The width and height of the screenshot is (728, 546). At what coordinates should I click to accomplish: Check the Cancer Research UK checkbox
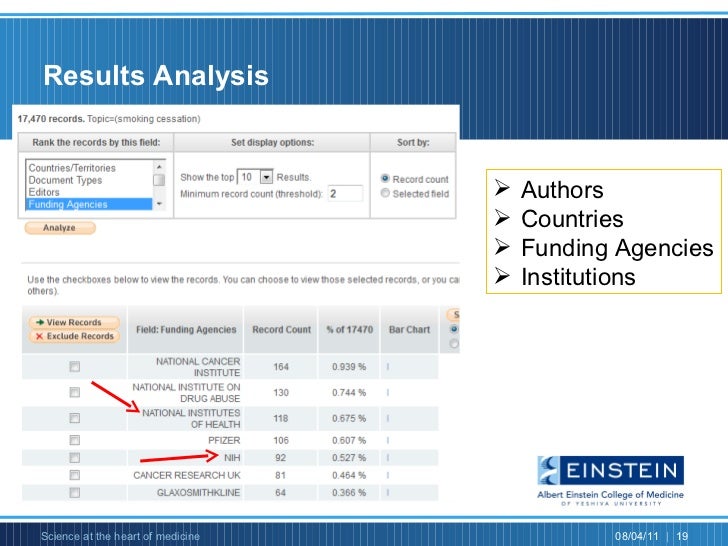point(74,475)
